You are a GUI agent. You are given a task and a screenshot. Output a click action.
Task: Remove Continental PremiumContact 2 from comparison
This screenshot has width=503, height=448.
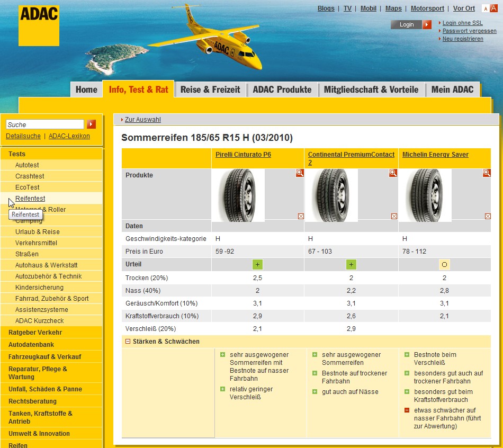pyautogui.click(x=394, y=216)
